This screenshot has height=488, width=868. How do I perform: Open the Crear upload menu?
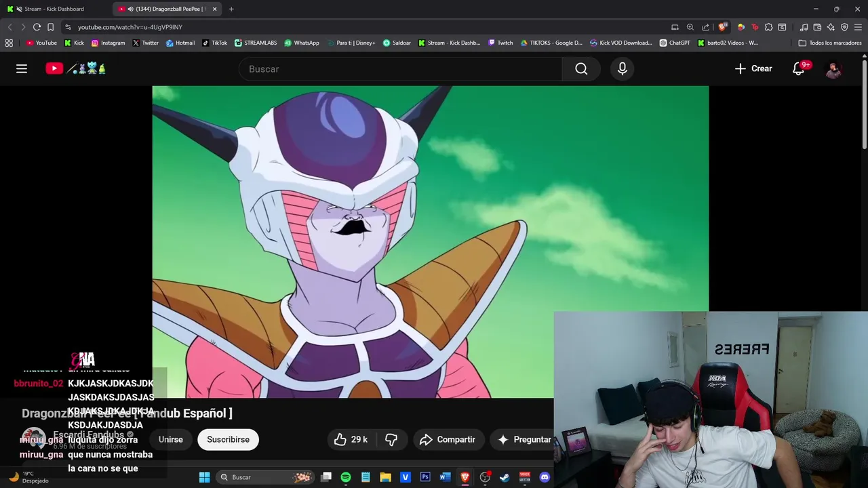753,68
